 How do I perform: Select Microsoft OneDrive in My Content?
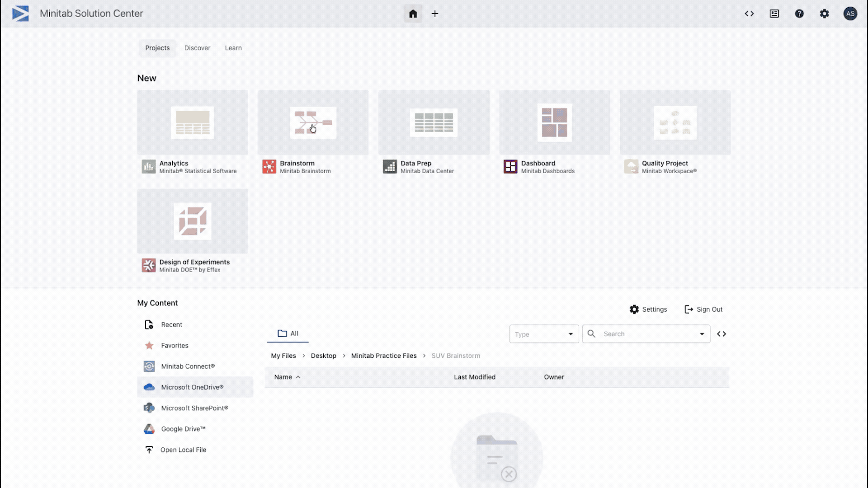(x=195, y=387)
